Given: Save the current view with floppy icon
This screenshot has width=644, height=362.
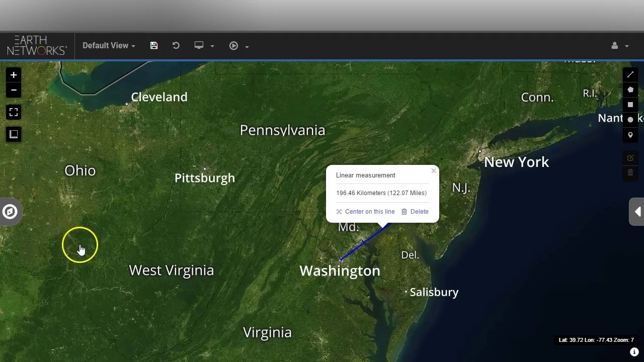Looking at the screenshot, I should point(154,46).
